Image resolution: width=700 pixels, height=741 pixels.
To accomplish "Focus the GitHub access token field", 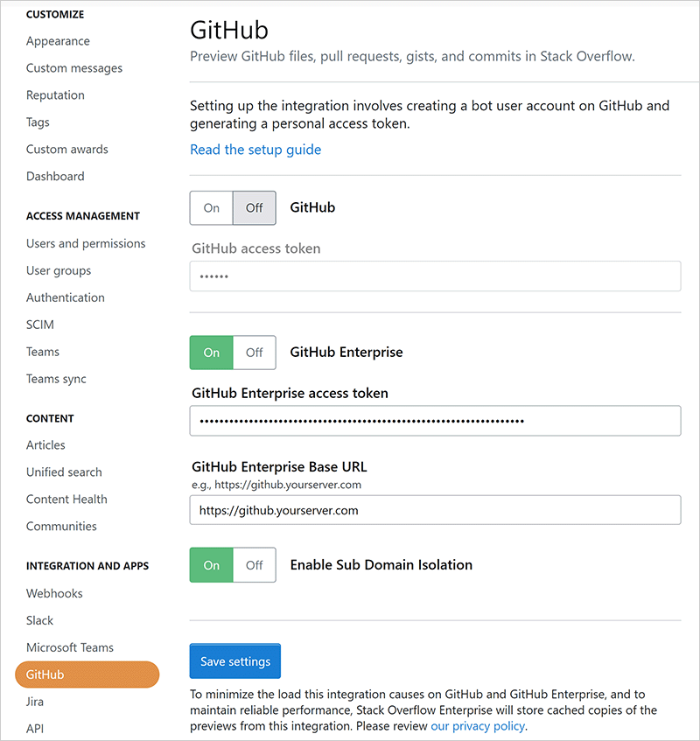I will [x=435, y=276].
